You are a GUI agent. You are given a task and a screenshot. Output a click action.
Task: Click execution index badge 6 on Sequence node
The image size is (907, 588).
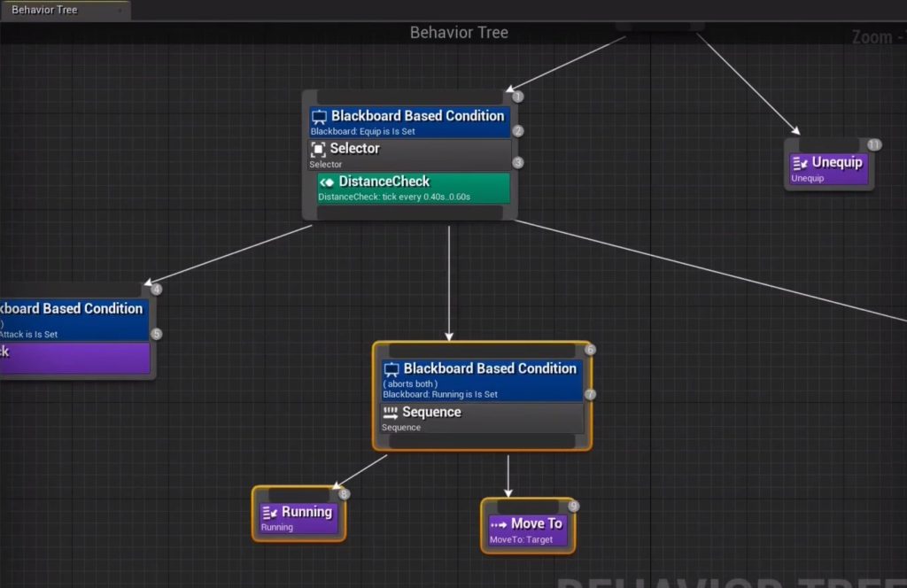[590, 350]
